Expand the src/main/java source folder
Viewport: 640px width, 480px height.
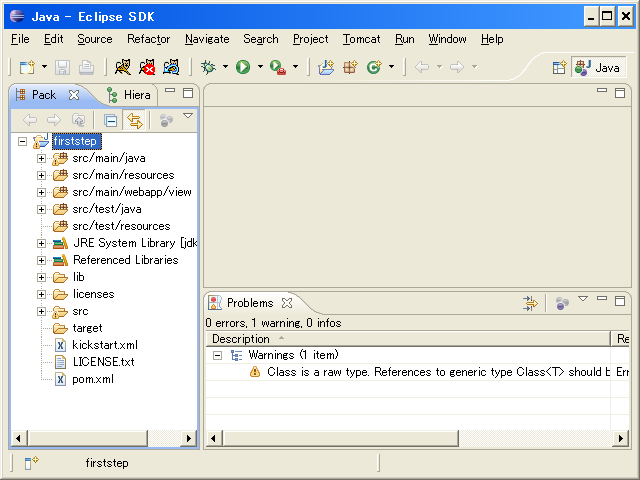point(42,158)
